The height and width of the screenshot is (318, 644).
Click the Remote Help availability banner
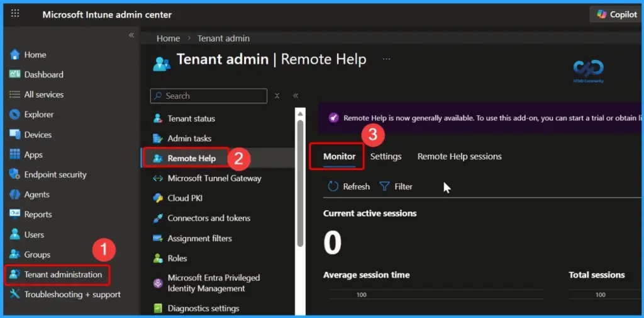pyautogui.click(x=481, y=118)
